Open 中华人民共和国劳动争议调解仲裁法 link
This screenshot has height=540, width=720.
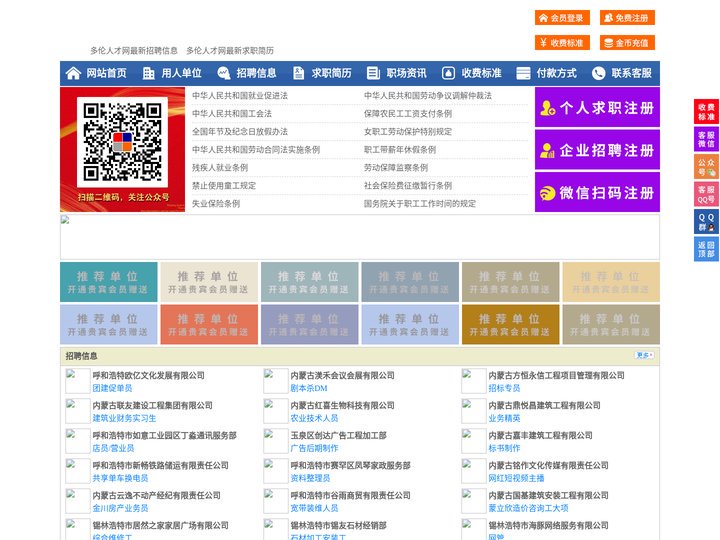(428, 96)
